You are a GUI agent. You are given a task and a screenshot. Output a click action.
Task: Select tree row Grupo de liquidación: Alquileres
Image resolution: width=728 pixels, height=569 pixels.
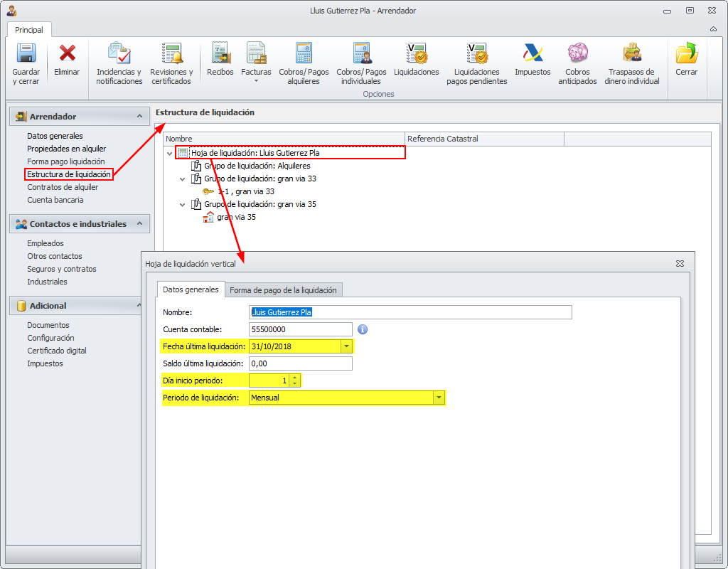tap(257, 166)
